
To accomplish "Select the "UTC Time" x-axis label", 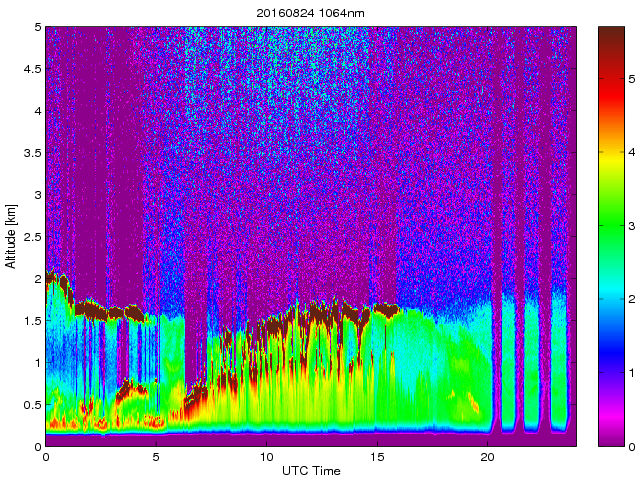I will [x=310, y=471].
